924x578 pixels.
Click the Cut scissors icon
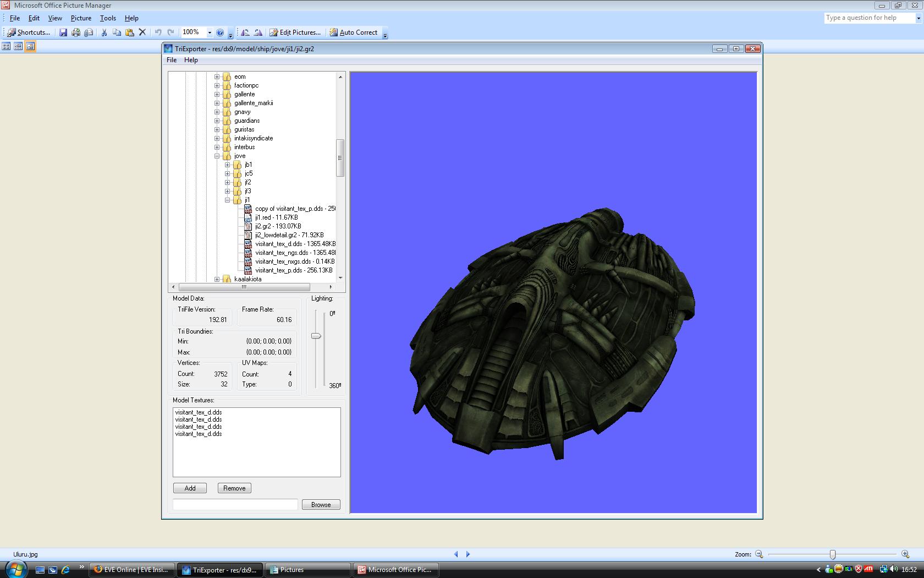(104, 32)
